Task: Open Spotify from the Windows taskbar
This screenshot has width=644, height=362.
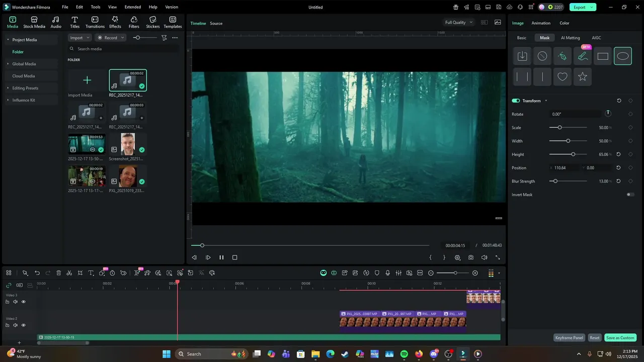Action: tap(404, 354)
